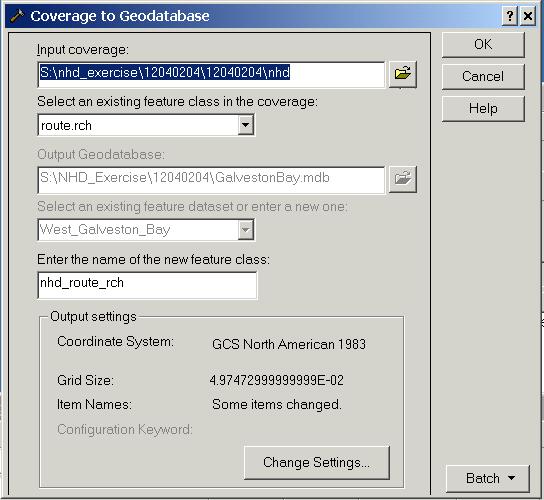
Task: Open the West_Galveston_Bay feature dataset dropdown
Action: pyautogui.click(x=246, y=230)
